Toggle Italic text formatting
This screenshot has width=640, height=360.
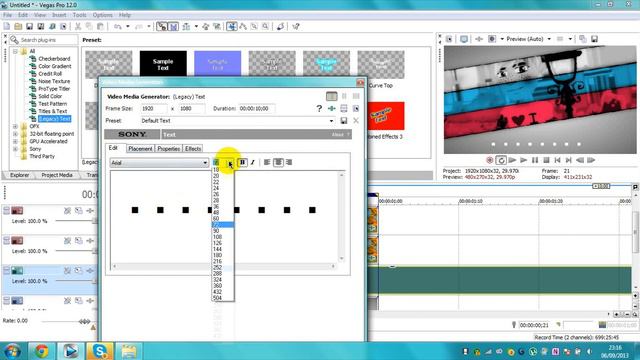253,162
